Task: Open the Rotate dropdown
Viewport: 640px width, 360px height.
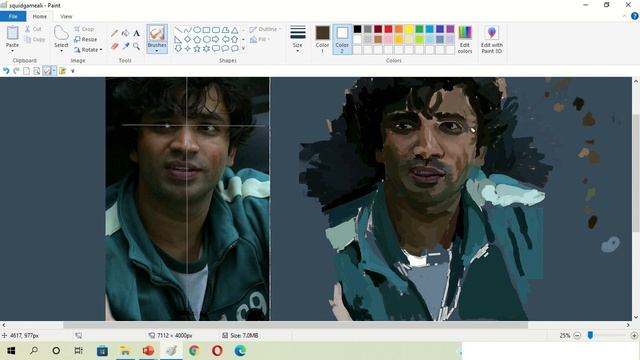Action: (x=88, y=50)
